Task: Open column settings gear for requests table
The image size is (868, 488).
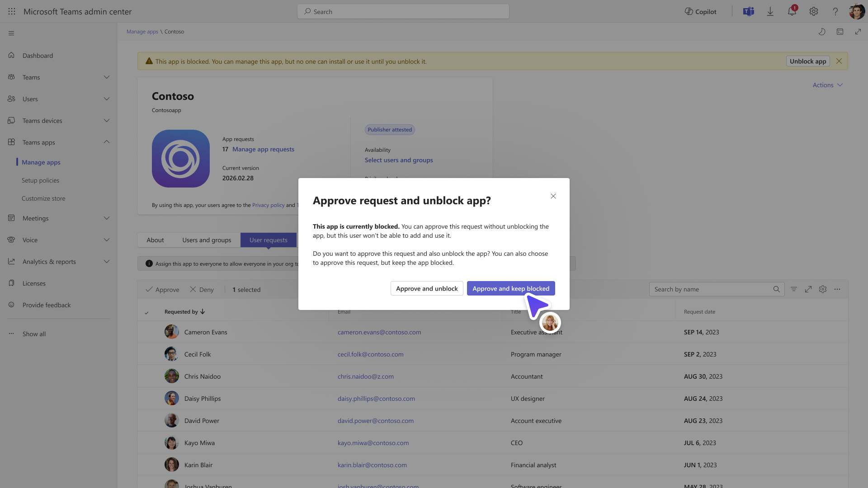Action: click(823, 289)
